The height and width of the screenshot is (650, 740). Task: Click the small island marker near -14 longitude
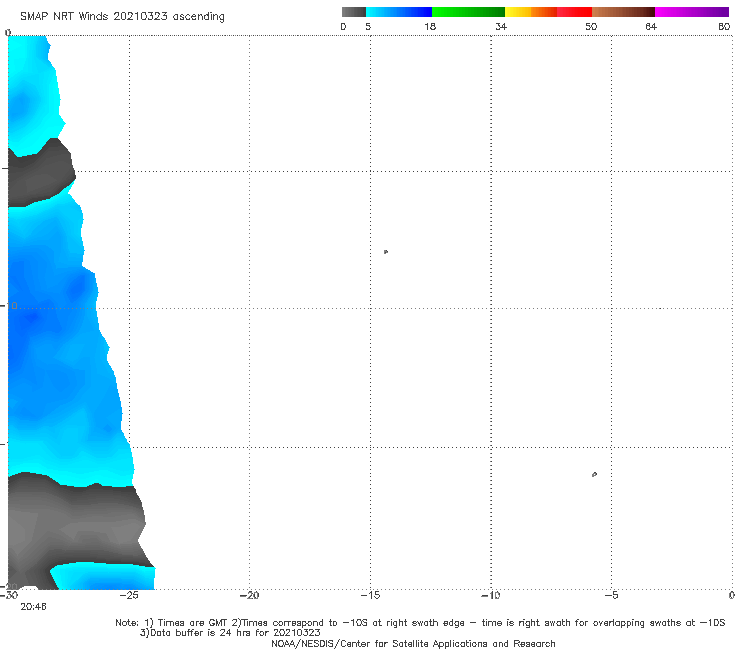click(x=386, y=252)
